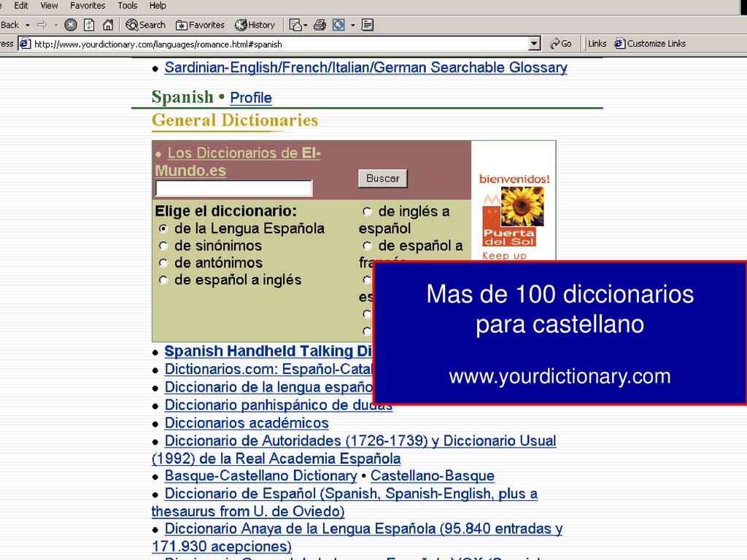Click the Forward arrow icon

(42, 25)
